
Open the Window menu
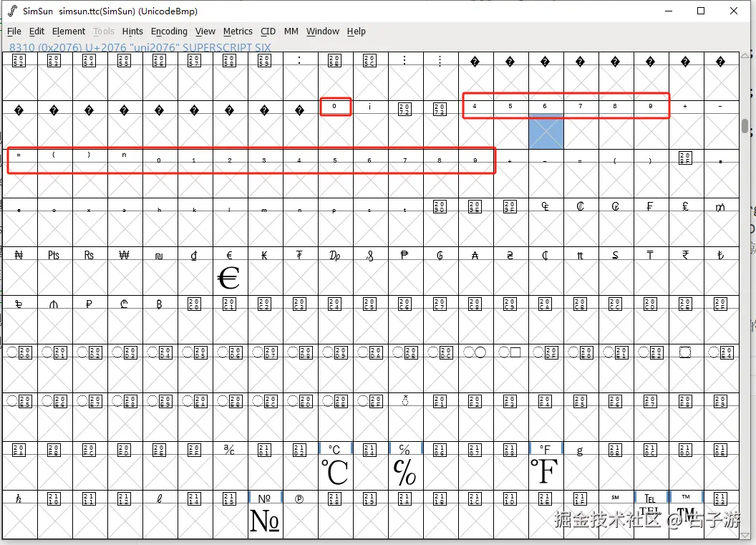323,32
